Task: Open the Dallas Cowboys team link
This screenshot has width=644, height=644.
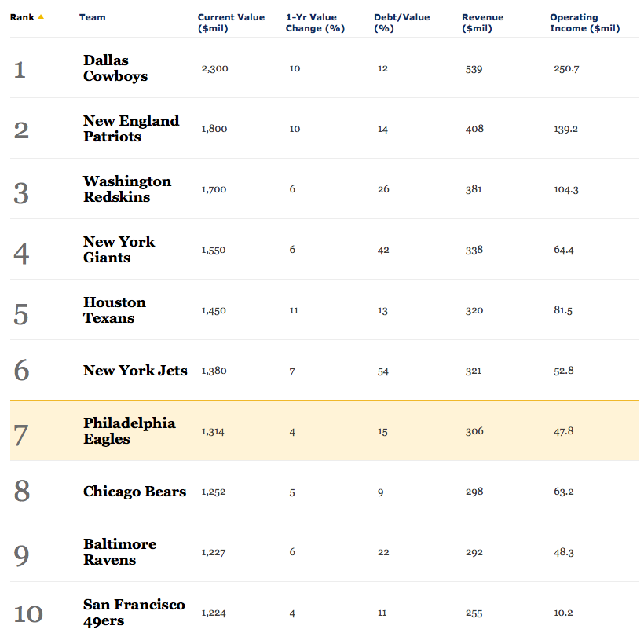Action: pos(115,68)
